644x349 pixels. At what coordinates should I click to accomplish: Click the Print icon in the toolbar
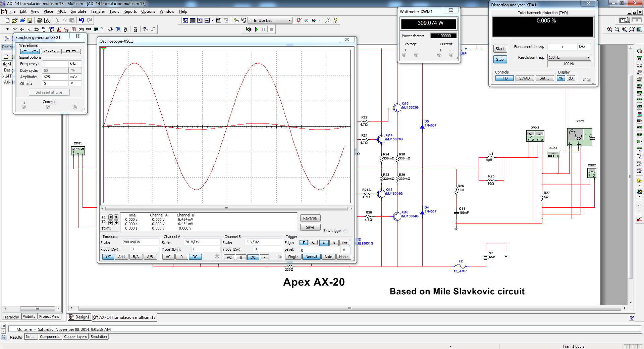[x=40, y=20]
